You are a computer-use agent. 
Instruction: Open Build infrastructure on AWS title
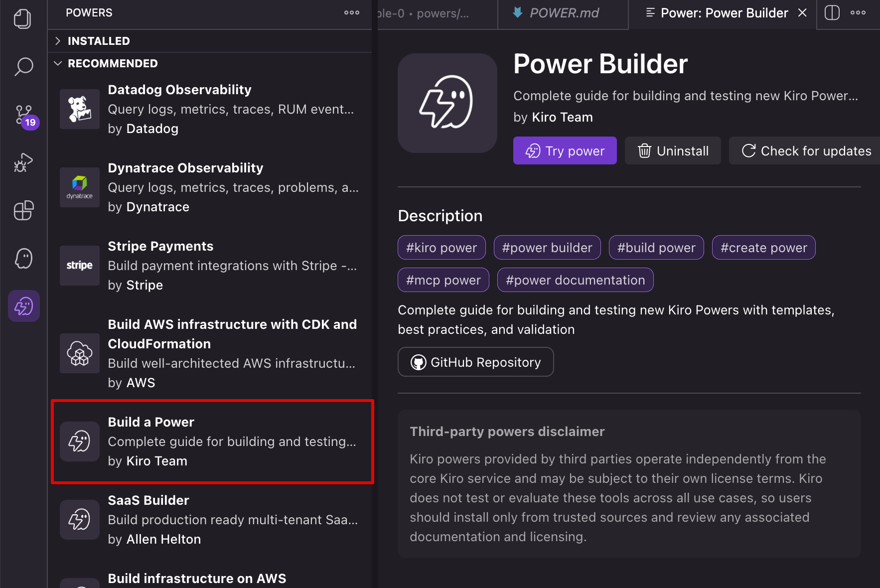point(197,579)
